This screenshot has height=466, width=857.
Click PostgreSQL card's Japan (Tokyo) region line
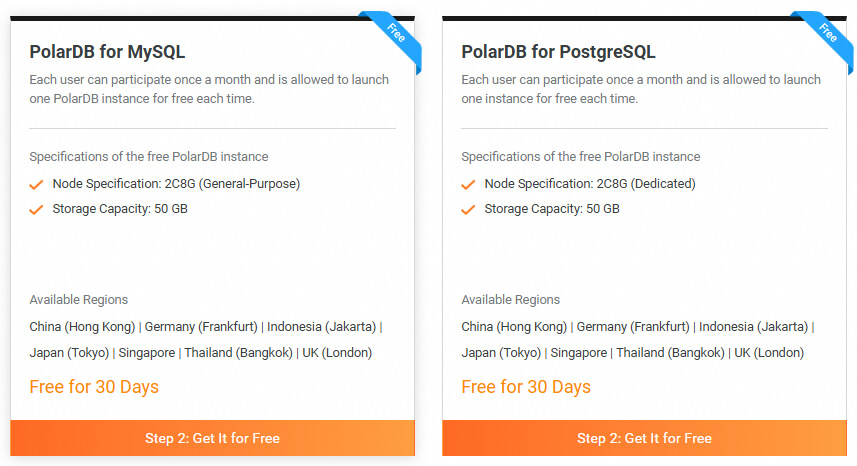pyautogui.click(x=632, y=353)
